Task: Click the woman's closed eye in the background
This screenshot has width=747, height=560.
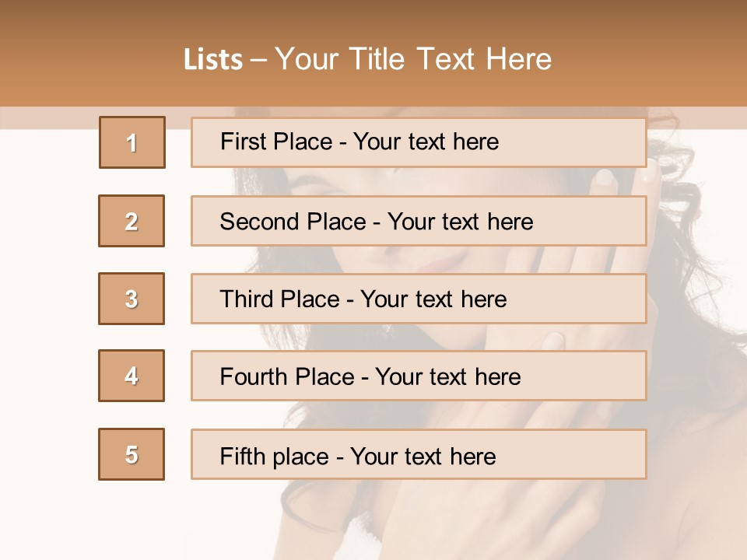Action: click(x=311, y=181)
